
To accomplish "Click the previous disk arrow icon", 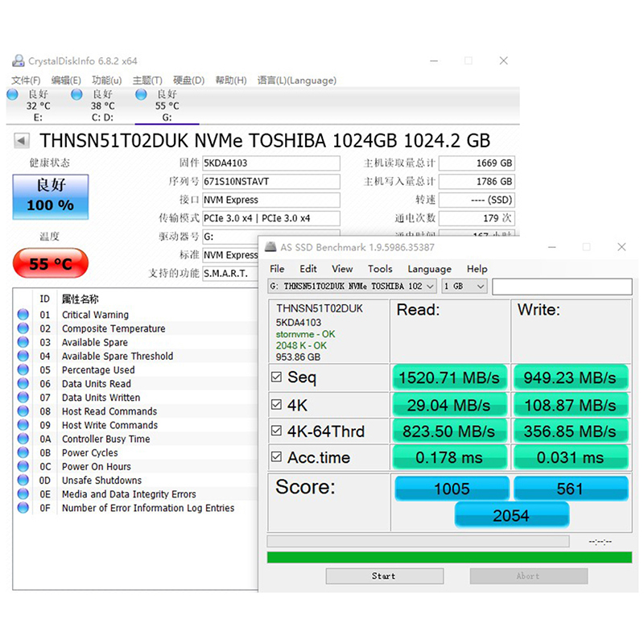I will click(x=23, y=141).
